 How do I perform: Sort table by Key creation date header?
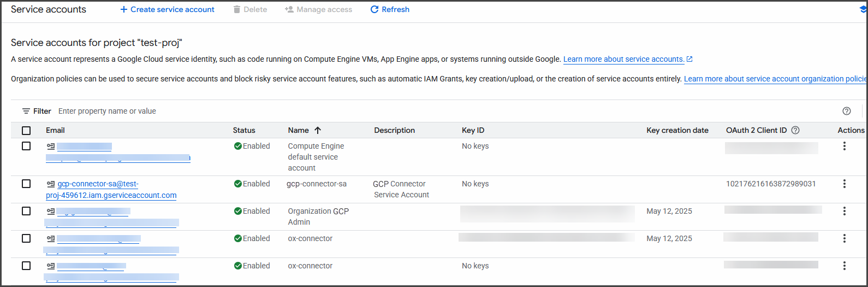click(x=677, y=130)
